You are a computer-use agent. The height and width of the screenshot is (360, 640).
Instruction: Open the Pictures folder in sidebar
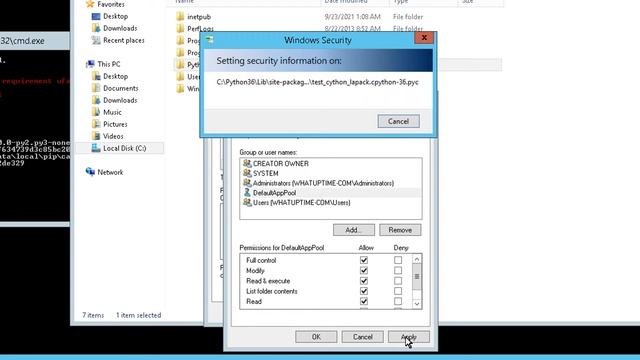[115, 124]
